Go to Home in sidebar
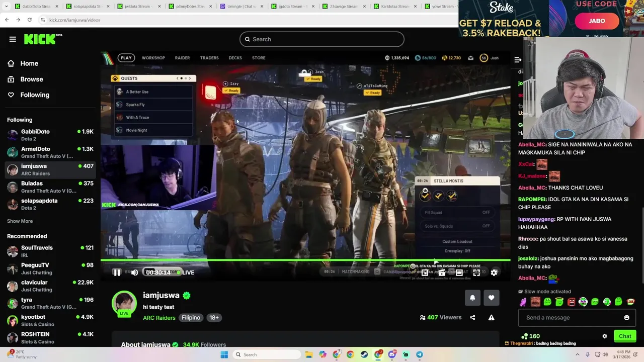644x362 pixels. [23, 63]
